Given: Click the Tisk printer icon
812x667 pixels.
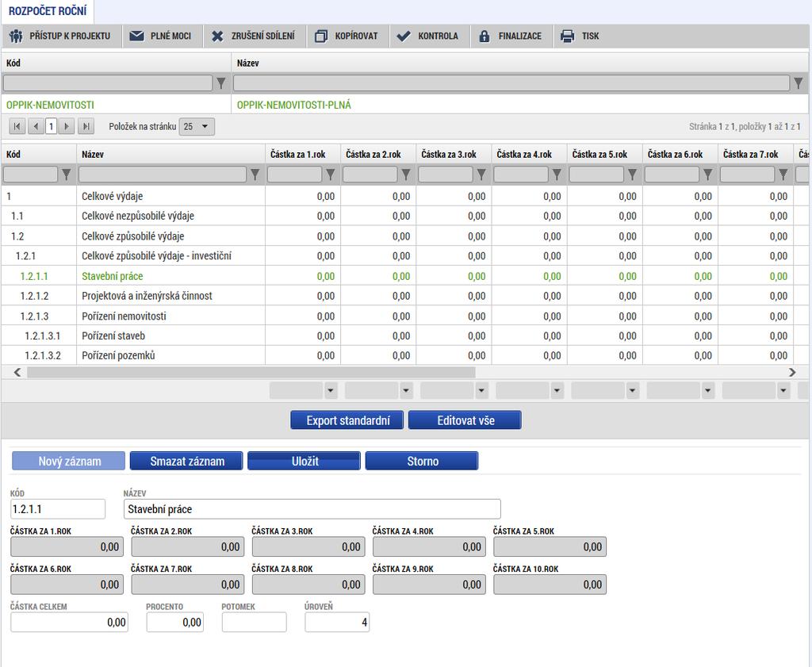Looking at the screenshot, I should tap(568, 36).
